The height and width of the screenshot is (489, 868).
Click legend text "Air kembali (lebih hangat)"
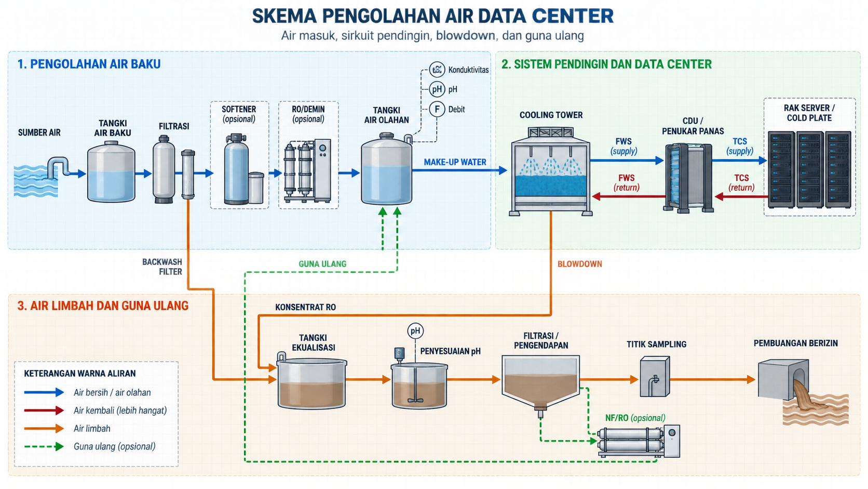[x=120, y=411]
